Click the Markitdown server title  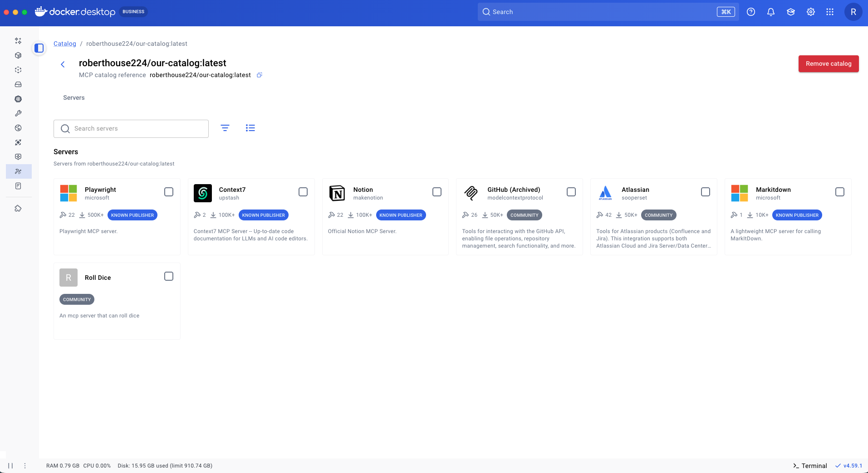pyautogui.click(x=773, y=190)
